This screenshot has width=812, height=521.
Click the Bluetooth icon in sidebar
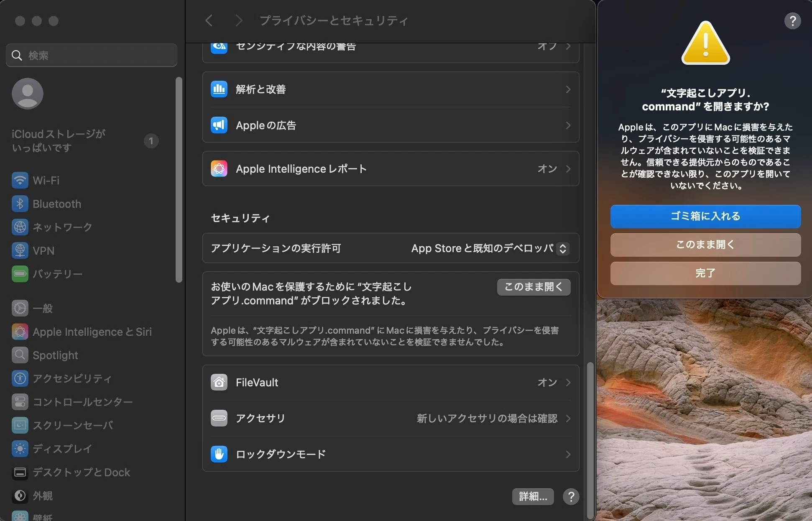point(20,204)
